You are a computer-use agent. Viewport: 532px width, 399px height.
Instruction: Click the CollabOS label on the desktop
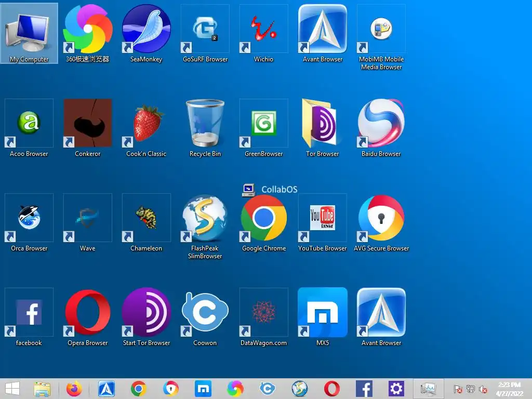click(279, 189)
